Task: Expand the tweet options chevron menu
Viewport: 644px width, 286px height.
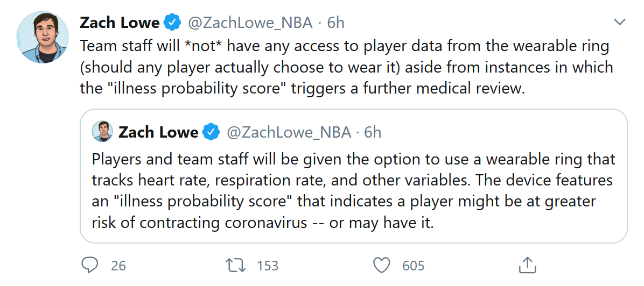Action: click(620, 23)
